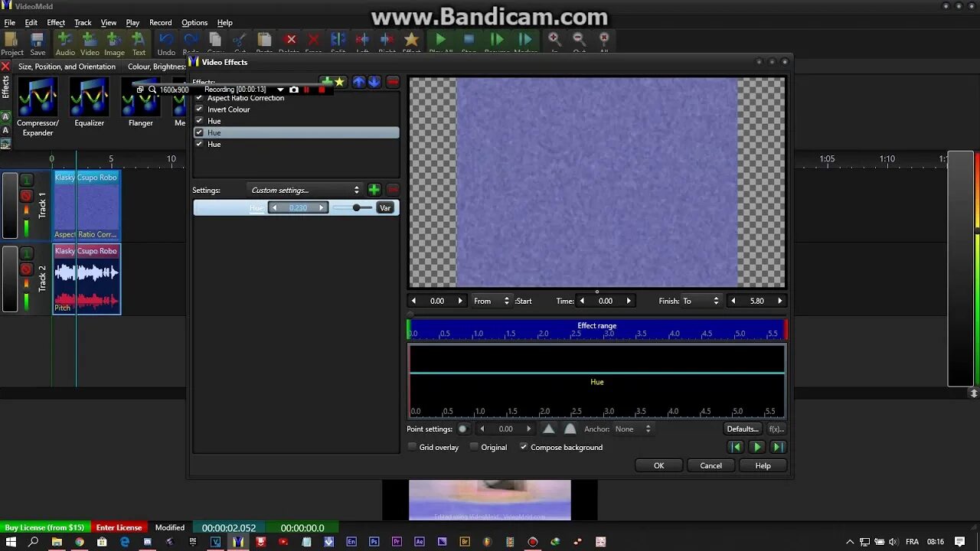Open the Custom settings dropdown

click(x=305, y=190)
